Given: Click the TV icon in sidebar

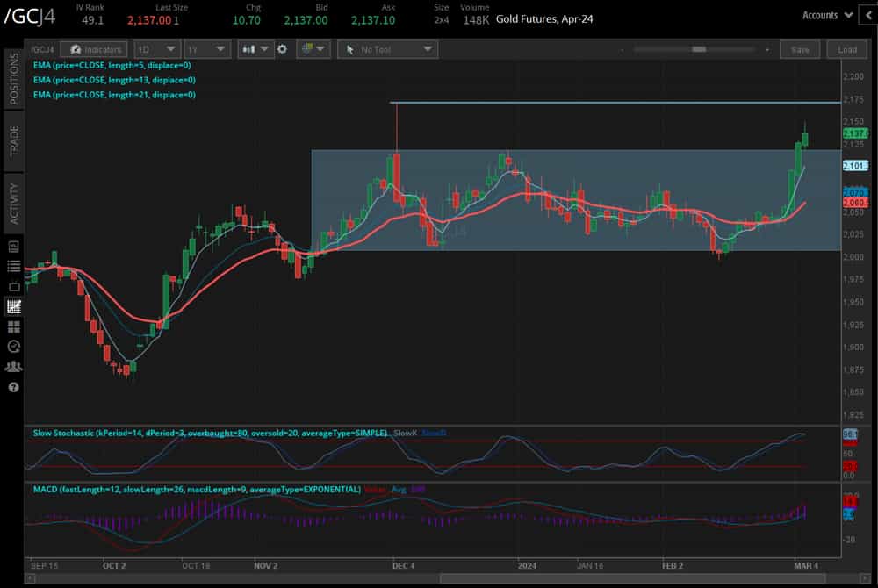Looking at the screenshot, I should pos(13,286).
